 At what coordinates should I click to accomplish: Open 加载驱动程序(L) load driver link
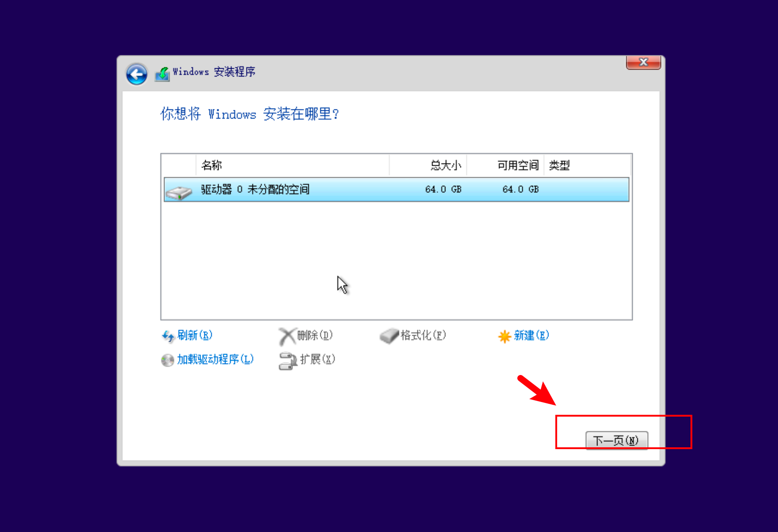tap(215, 359)
